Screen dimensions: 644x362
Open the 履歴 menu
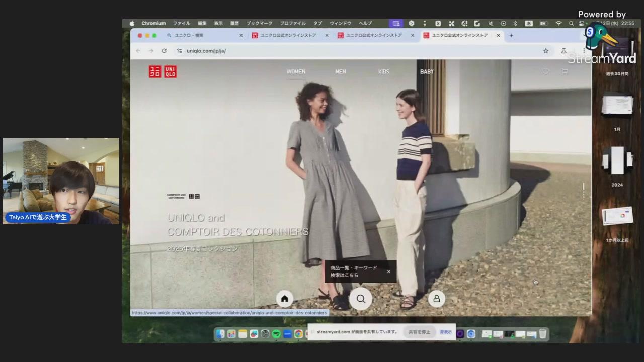pyautogui.click(x=234, y=23)
